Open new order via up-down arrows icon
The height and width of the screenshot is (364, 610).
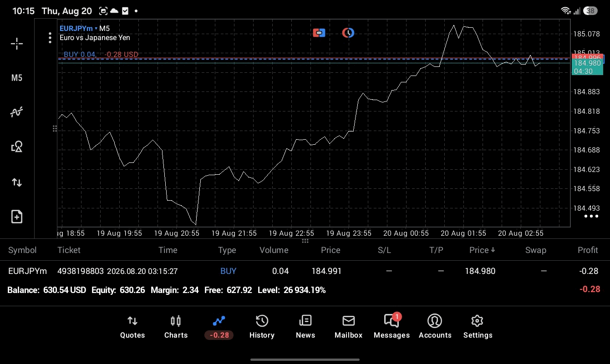[x=17, y=182]
